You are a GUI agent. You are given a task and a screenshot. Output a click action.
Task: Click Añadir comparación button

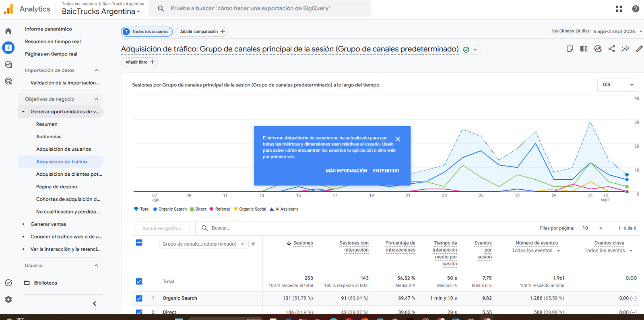[202, 32]
